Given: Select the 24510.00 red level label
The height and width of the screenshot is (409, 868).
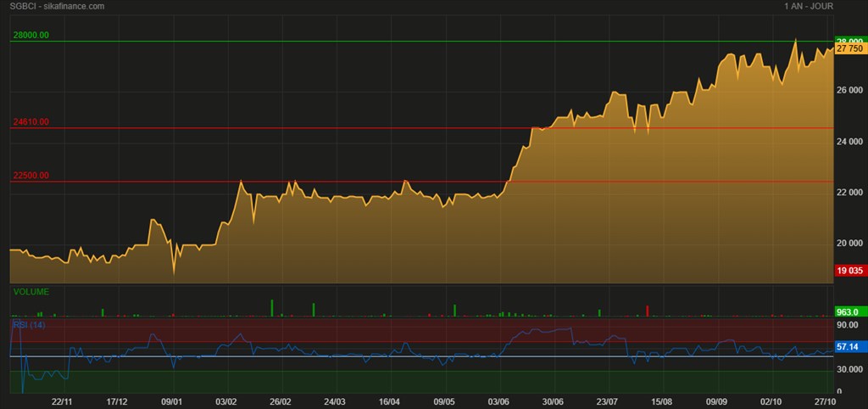Looking at the screenshot, I should [31, 122].
